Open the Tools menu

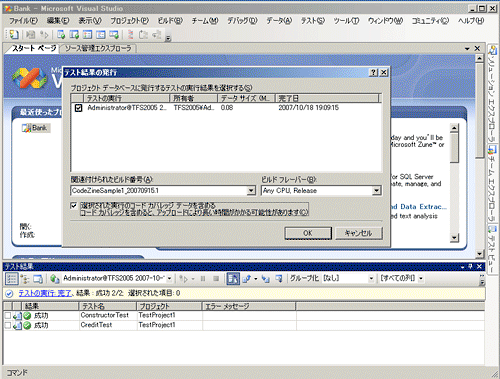point(346,21)
